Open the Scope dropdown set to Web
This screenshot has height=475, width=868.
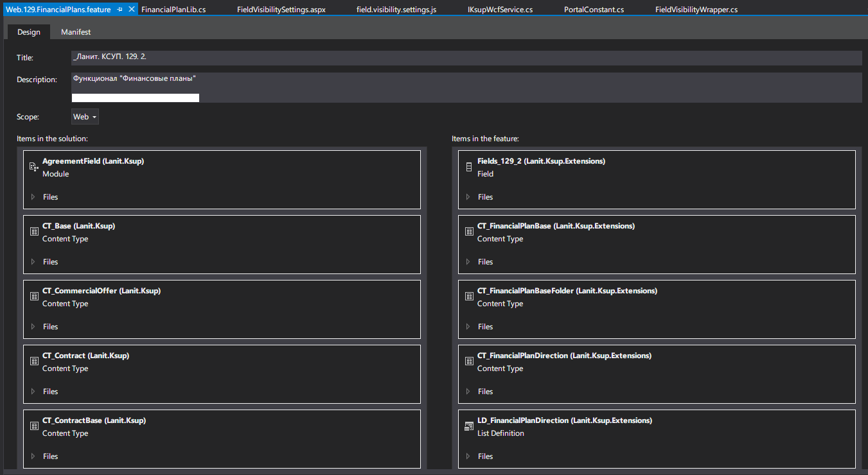[x=85, y=117]
